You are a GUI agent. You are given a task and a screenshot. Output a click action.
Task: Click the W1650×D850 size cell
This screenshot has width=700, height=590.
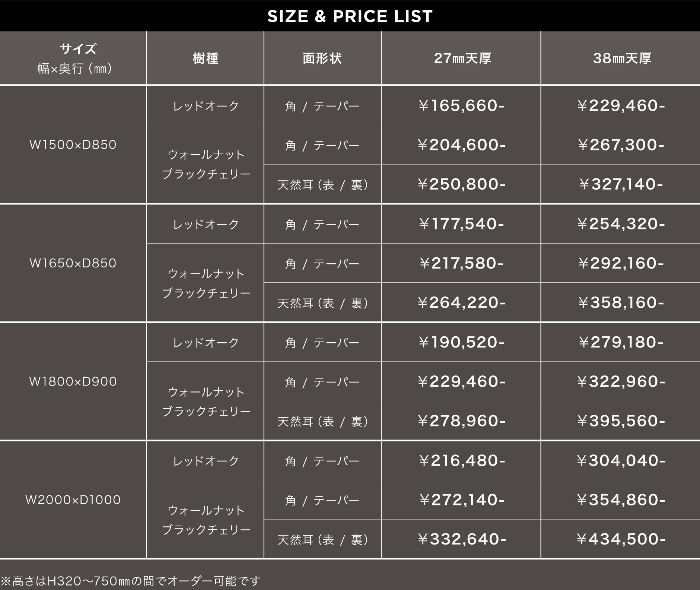click(x=73, y=263)
